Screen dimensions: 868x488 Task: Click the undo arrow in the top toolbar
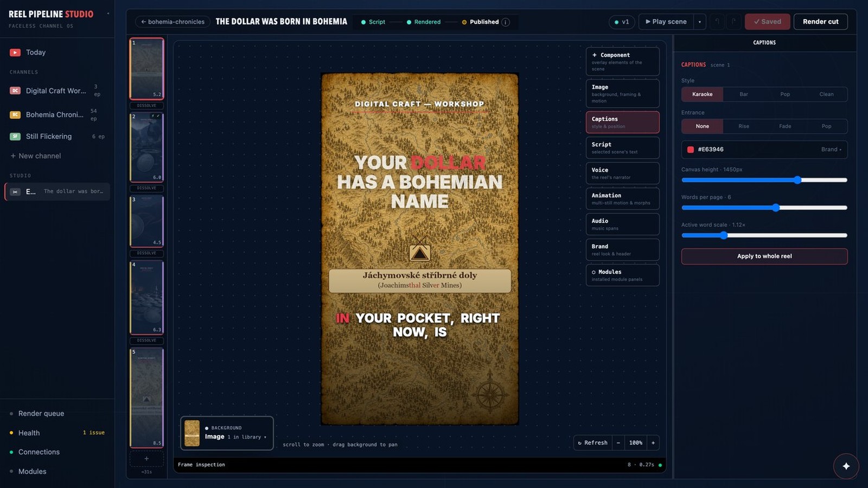click(717, 22)
